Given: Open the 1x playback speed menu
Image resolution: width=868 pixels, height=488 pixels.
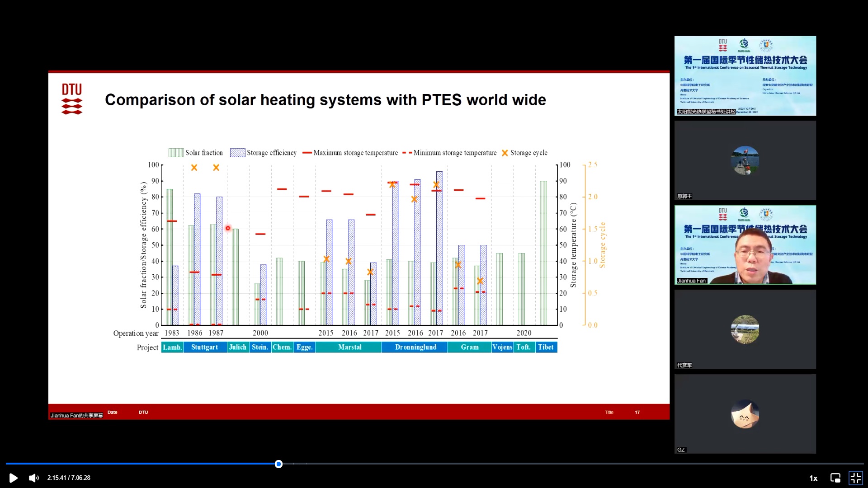Looking at the screenshot, I should pos(813,478).
